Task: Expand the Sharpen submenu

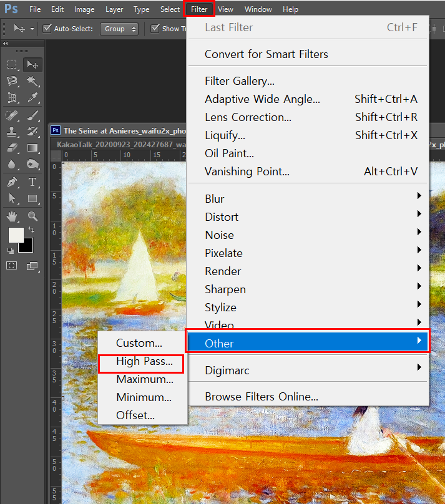Action: pyautogui.click(x=308, y=289)
